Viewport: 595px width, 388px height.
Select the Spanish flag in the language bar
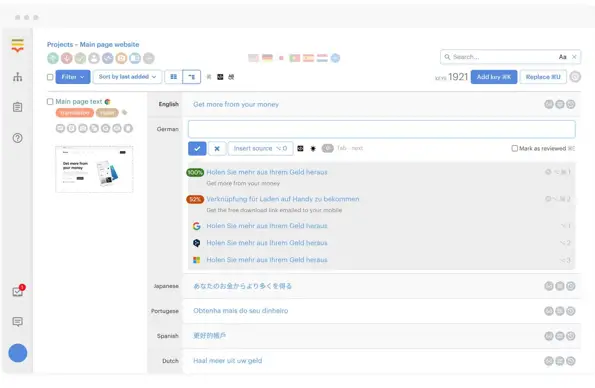tap(309, 58)
